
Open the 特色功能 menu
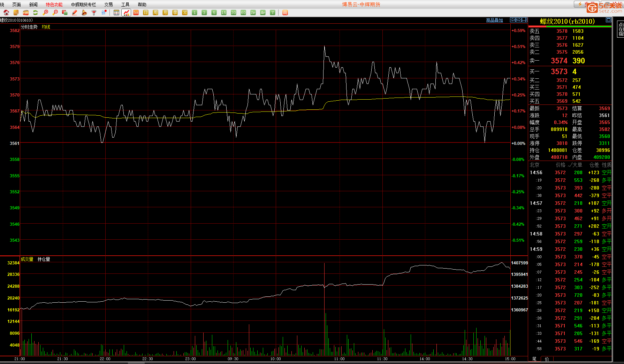pyautogui.click(x=54, y=5)
